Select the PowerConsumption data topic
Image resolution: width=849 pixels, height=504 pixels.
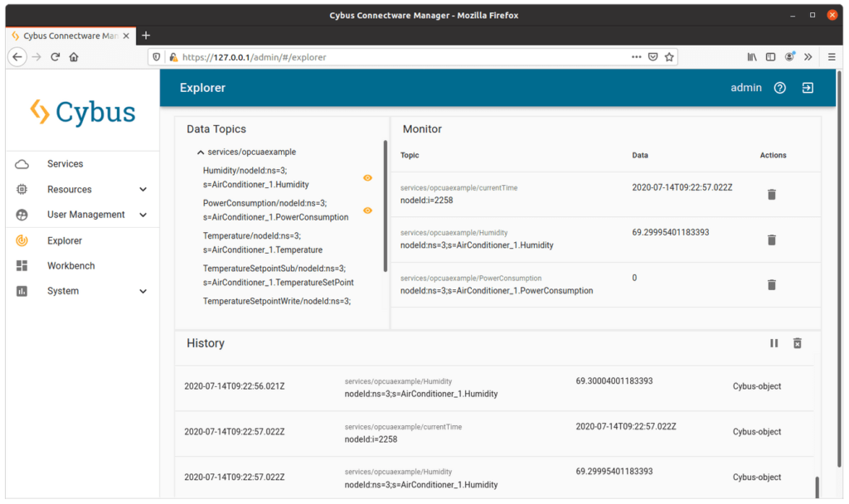275,210
